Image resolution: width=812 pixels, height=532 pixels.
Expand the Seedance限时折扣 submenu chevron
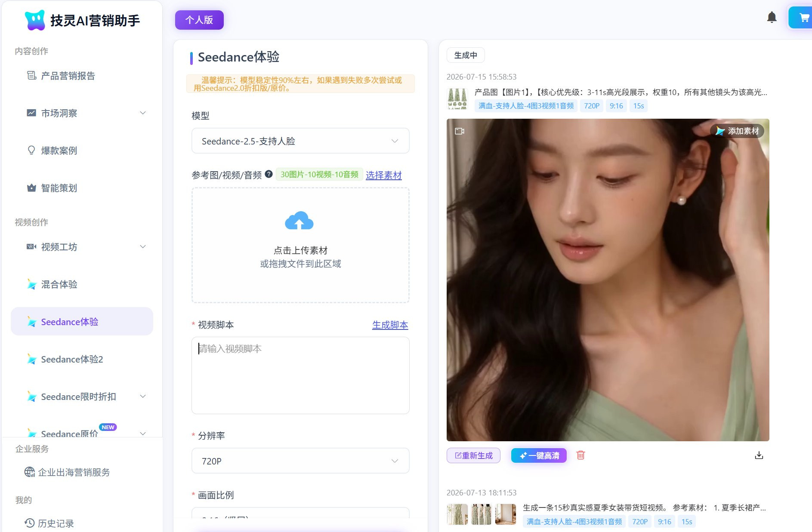(x=143, y=397)
